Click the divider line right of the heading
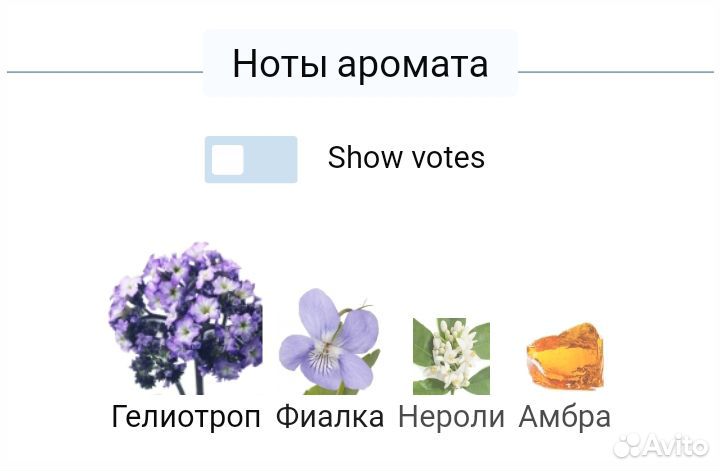This screenshot has height=471, width=720. pyautogui.click(x=615, y=72)
